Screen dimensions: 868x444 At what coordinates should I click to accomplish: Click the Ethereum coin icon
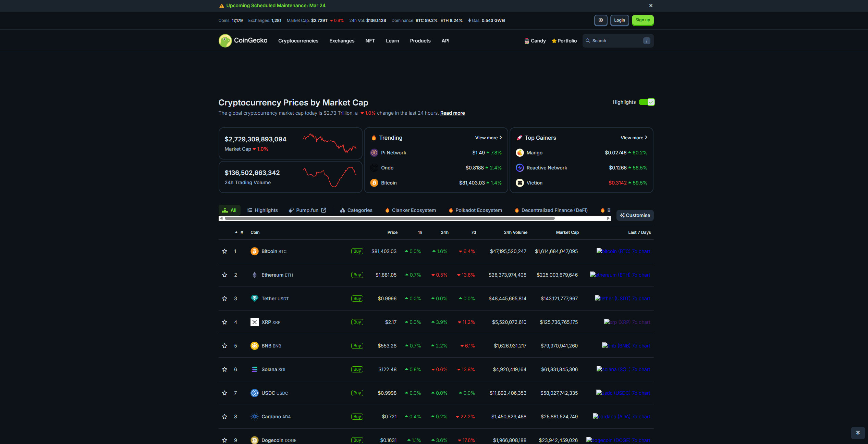[254, 275]
